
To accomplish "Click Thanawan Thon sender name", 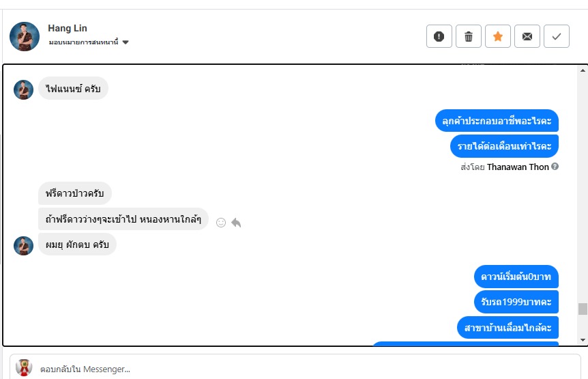I will (x=518, y=167).
